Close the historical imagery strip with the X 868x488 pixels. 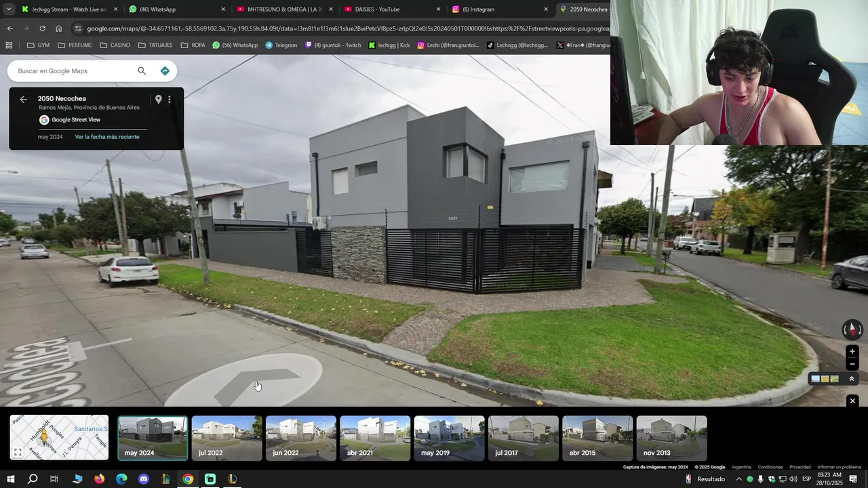[852, 401]
